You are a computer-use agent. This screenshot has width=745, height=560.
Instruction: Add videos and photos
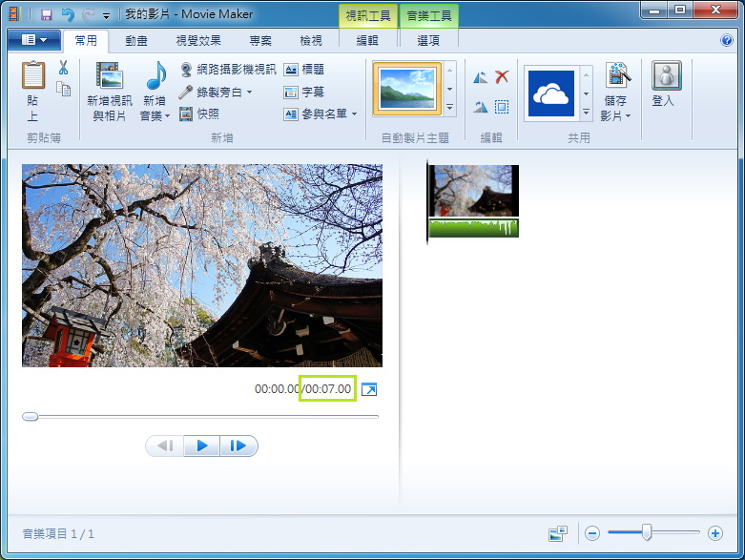[x=110, y=92]
